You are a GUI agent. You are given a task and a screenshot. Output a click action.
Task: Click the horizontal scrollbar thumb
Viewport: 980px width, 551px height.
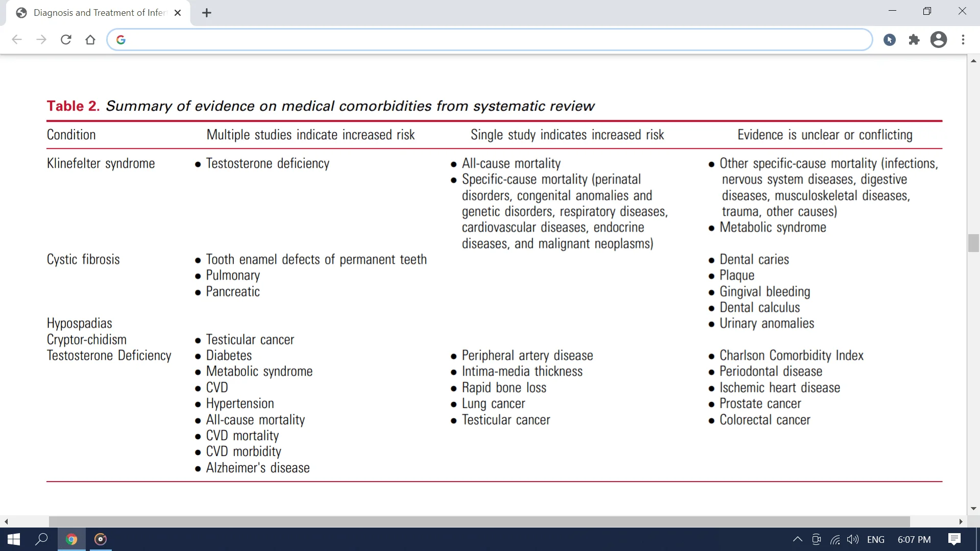(x=479, y=521)
